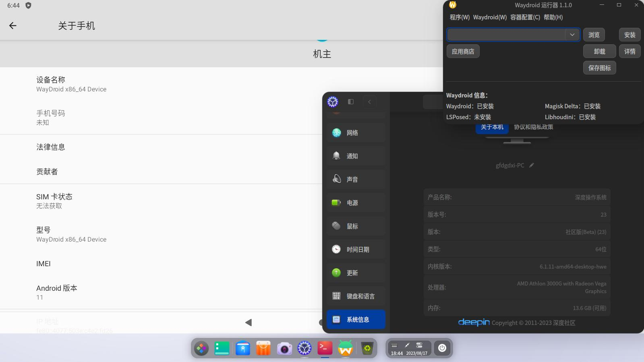The width and height of the screenshot is (644, 362).
Task: Click the shield icon in Android status bar
Action: point(28,5)
